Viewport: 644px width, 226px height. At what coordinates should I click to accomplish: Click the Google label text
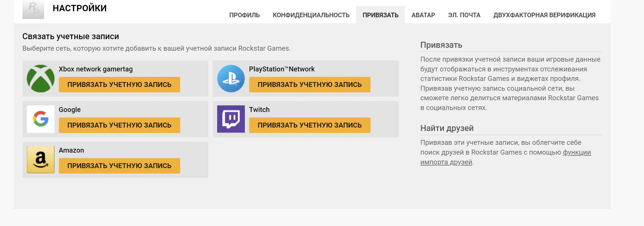pyautogui.click(x=70, y=110)
